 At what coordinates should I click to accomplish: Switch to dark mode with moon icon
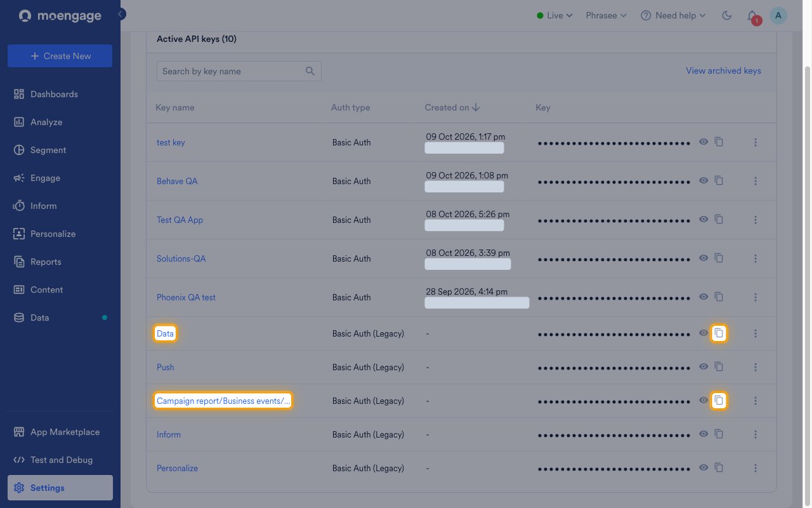click(x=727, y=15)
